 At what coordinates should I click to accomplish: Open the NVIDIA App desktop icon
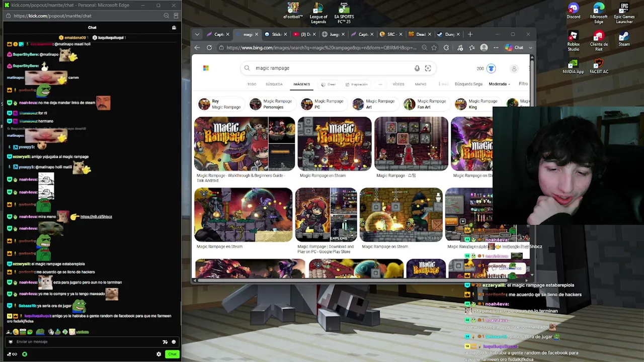(x=573, y=66)
